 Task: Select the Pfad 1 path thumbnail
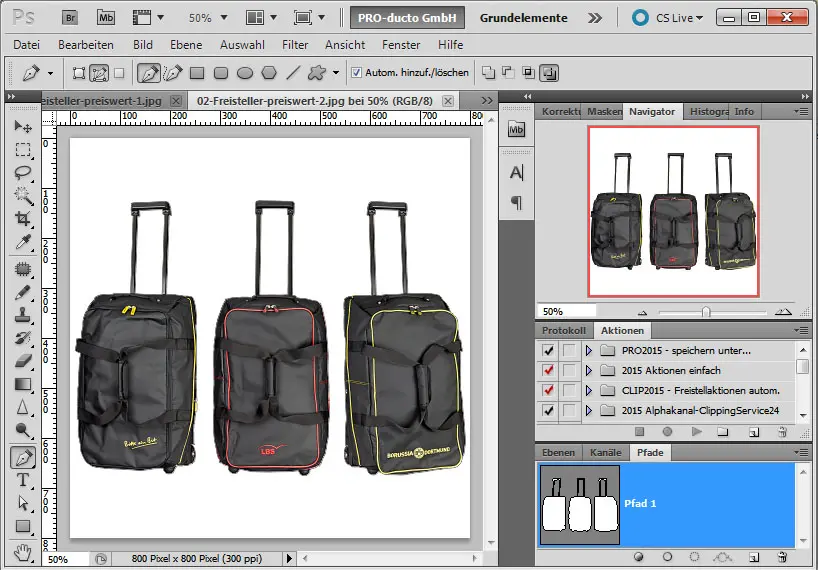pyautogui.click(x=580, y=505)
